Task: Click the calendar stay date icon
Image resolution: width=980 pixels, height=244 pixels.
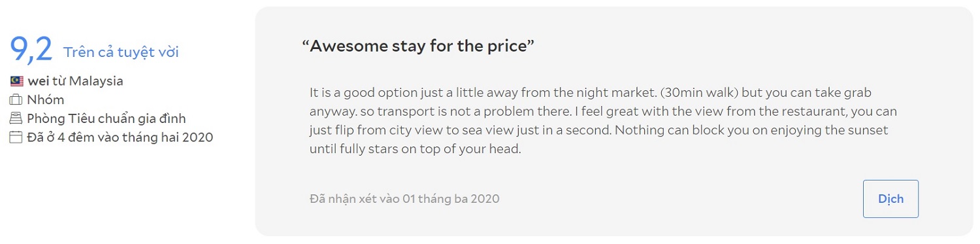Action: tap(16, 137)
